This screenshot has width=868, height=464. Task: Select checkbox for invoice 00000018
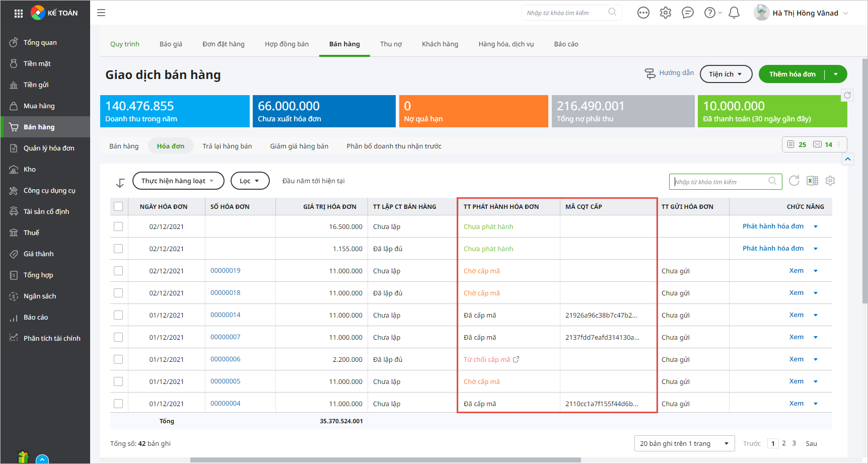pos(118,293)
